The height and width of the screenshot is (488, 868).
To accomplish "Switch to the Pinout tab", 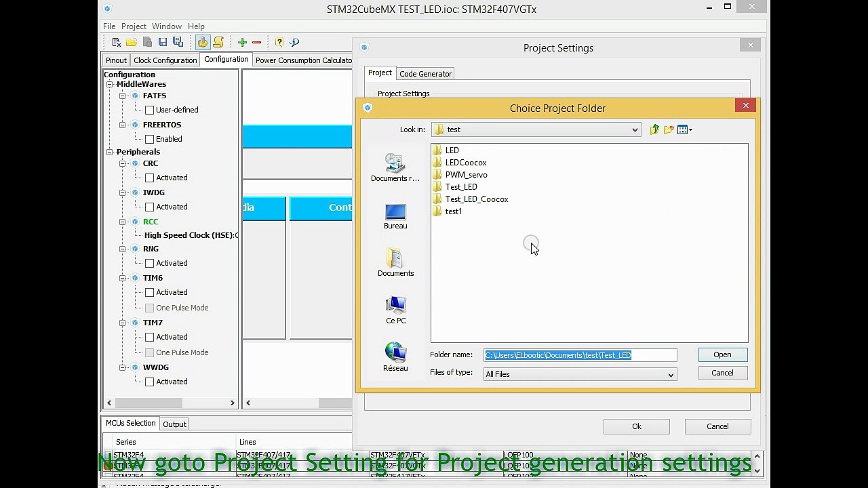I will click(x=116, y=60).
